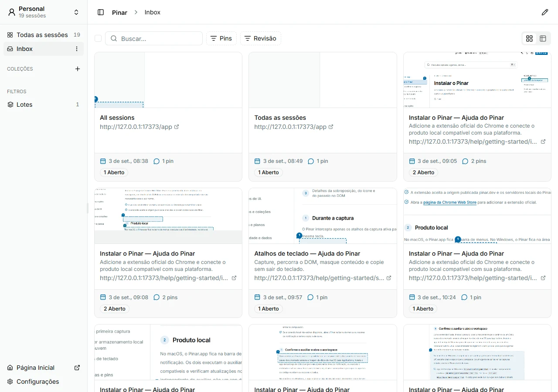Add a new collection with plus icon
This screenshot has width=558, height=392.
pos(78,69)
